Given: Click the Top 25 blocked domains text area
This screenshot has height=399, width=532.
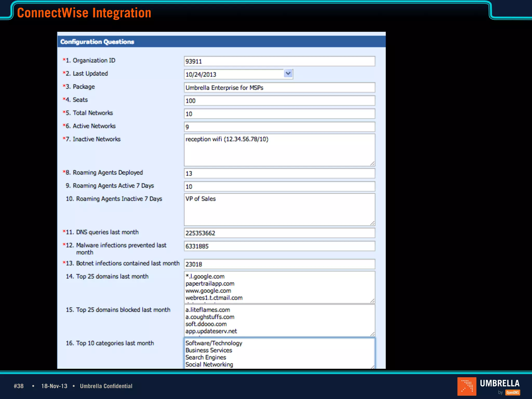Looking at the screenshot, I should pyautogui.click(x=279, y=320).
